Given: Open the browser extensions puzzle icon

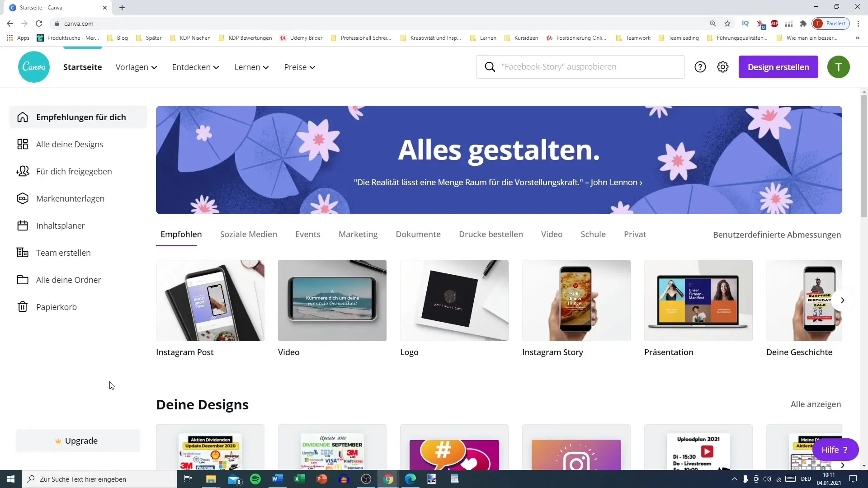Looking at the screenshot, I should click(803, 23).
